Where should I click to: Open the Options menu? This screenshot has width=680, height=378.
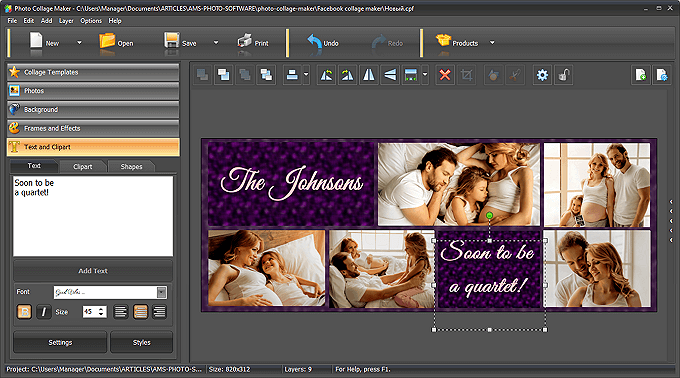coord(91,21)
